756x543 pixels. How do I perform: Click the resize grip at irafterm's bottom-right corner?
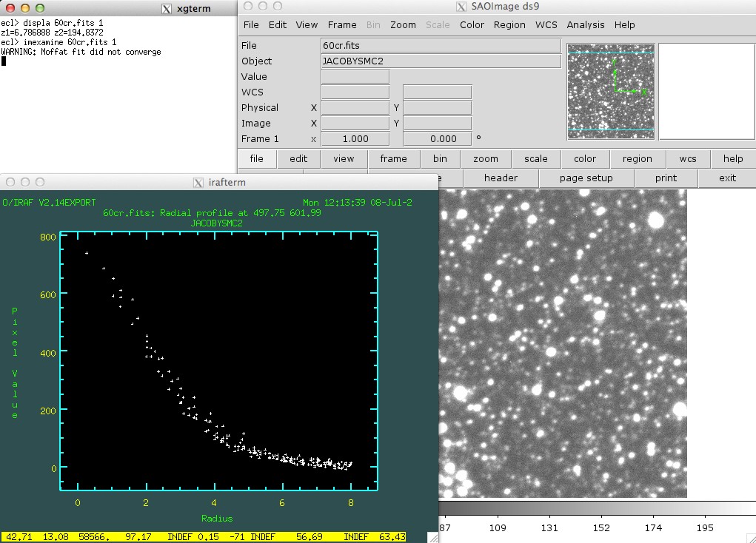point(433,538)
